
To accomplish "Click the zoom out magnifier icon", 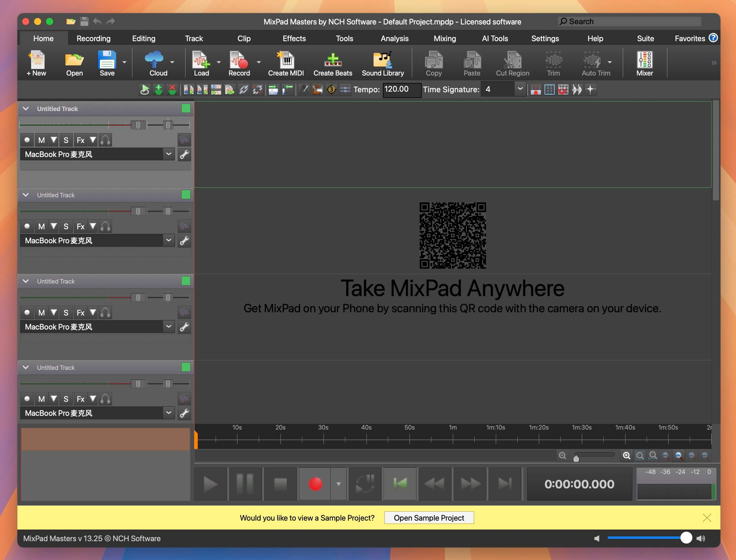I will 562,456.
